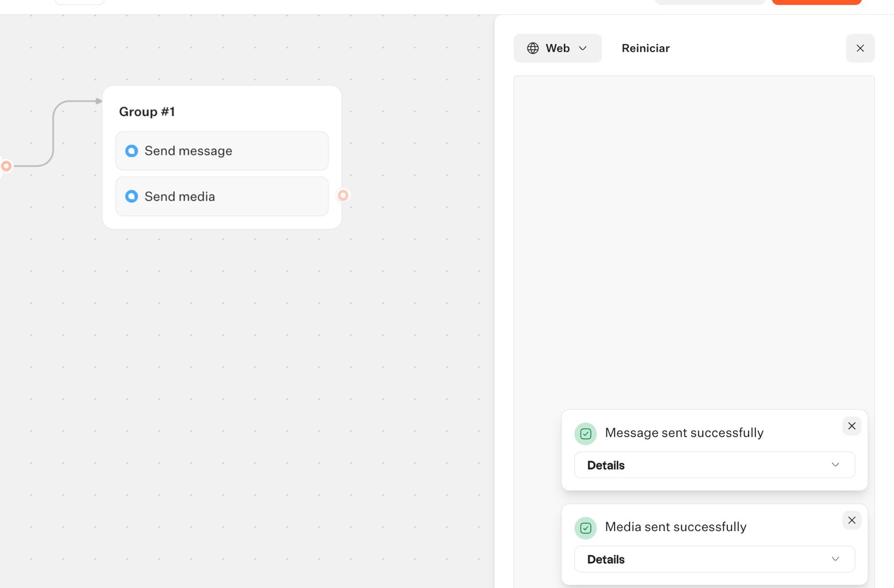Click the orange connector at left canvas edge

6,166
